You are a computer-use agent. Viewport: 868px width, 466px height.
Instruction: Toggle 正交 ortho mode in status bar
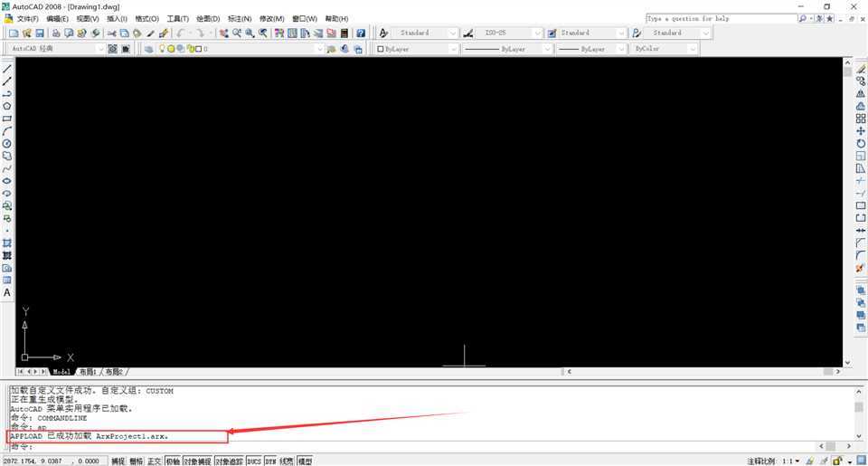155,461
